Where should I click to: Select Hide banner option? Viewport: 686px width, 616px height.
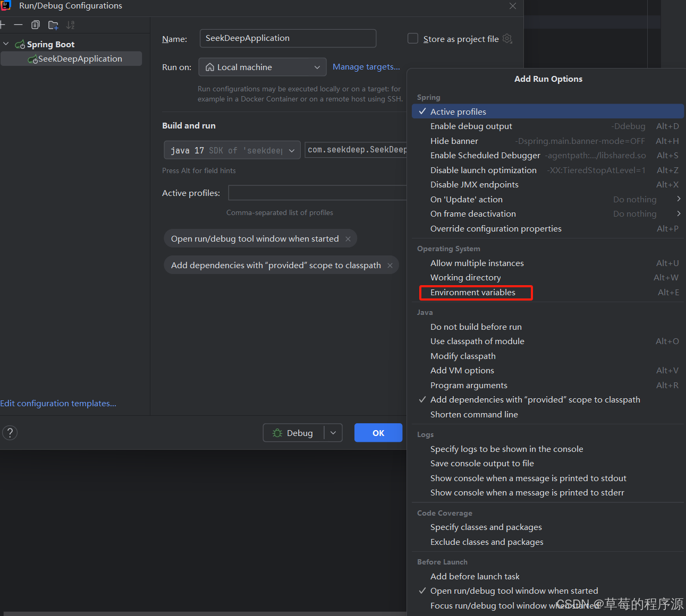point(548,141)
